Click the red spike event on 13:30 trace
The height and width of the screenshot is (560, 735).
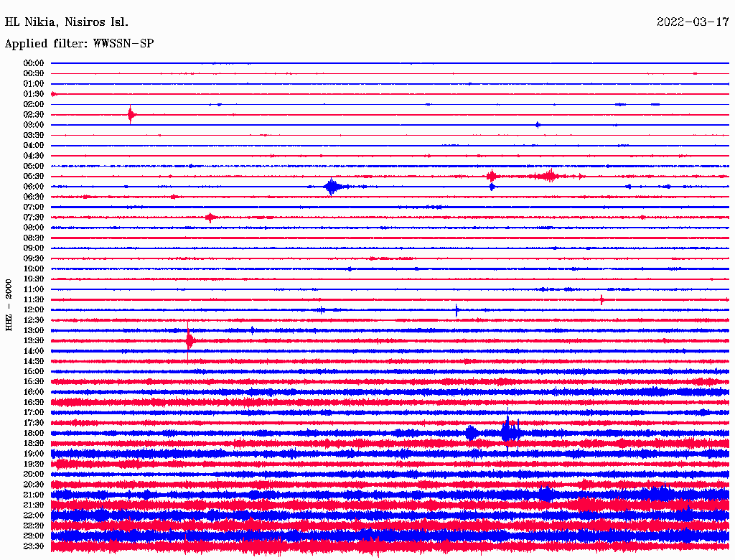189,340
